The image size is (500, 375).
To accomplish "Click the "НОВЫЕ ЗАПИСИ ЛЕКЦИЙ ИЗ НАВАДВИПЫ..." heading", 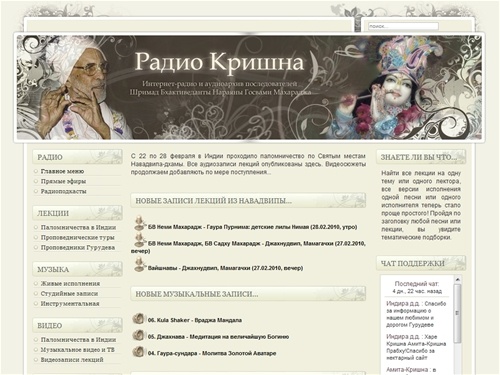I will pyautogui.click(x=248, y=200).
